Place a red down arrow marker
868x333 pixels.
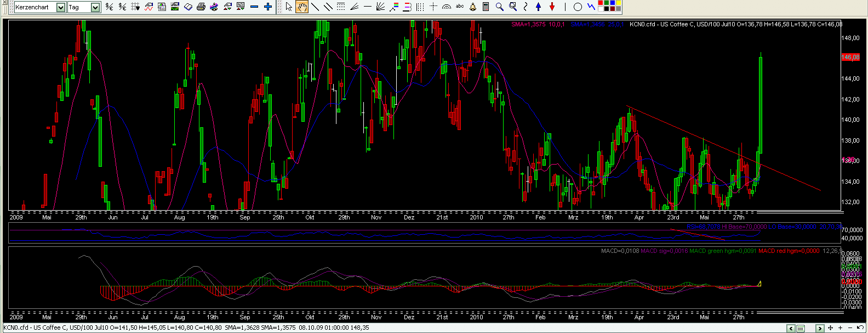tap(552, 7)
